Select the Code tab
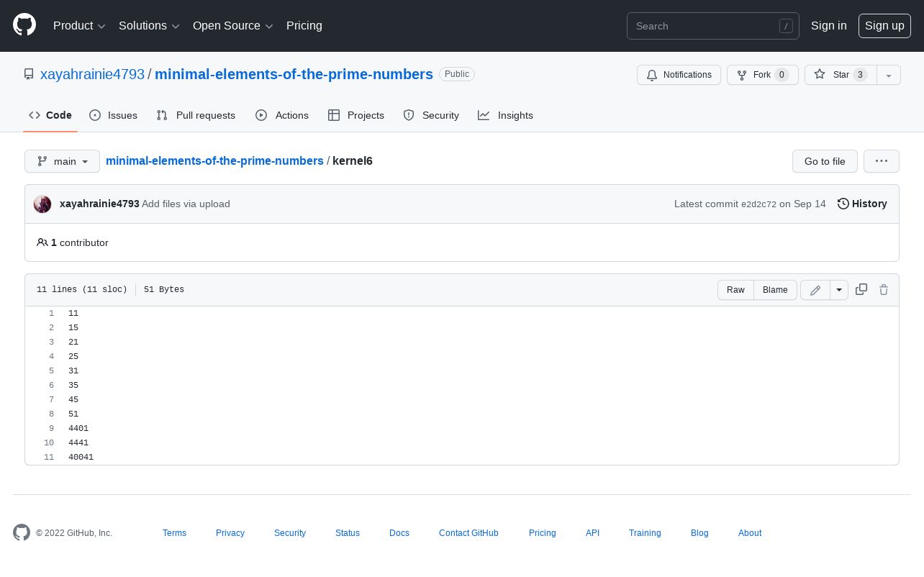The width and height of the screenshot is (924, 577). click(x=50, y=115)
